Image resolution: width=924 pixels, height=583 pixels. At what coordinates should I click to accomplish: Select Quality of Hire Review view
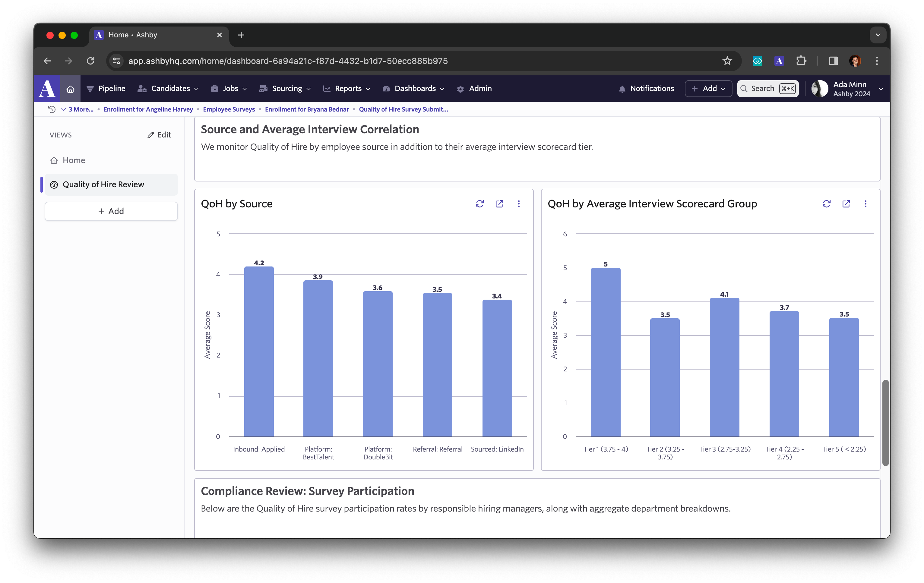click(x=103, y=184)
